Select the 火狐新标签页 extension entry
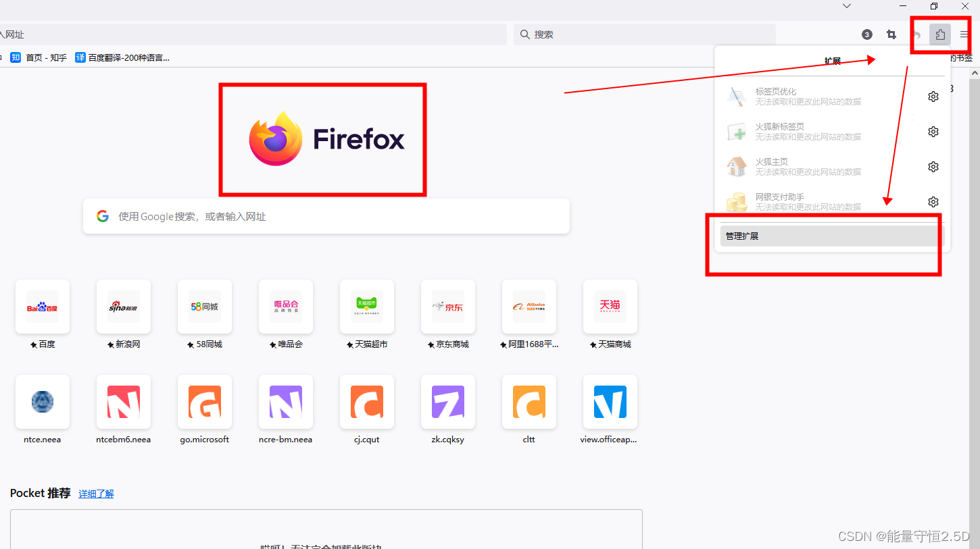This screenshot has height=549, width=980. pyautogui.click(x=820, y=132)
